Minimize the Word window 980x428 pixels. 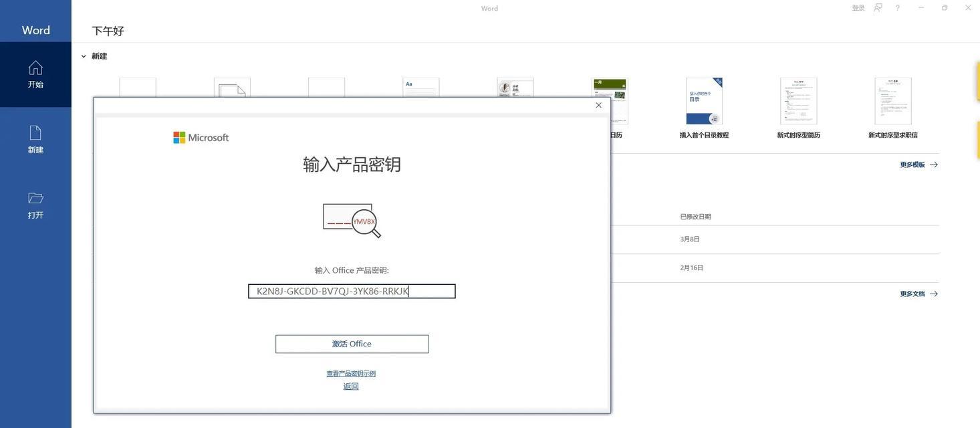[x=921, y=8]
